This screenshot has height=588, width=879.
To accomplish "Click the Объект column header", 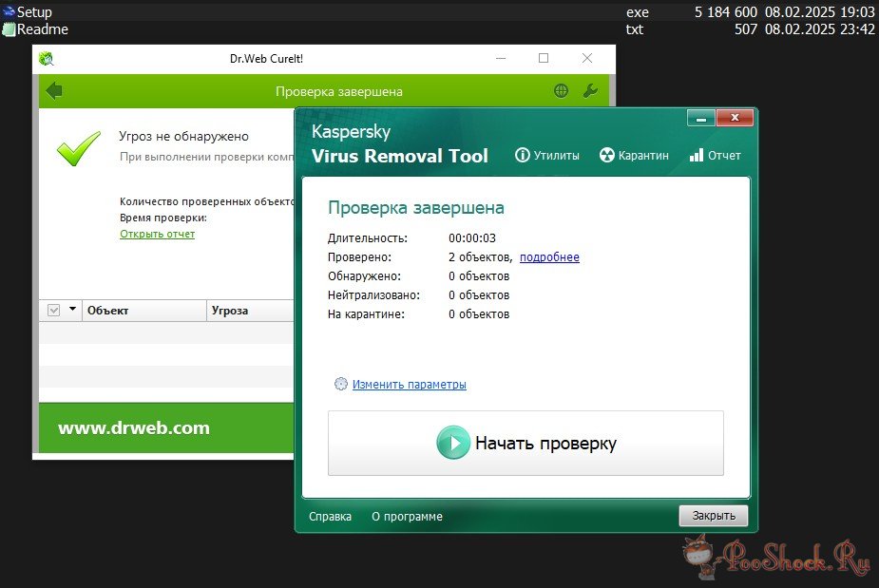I will (x=144, y=311).
